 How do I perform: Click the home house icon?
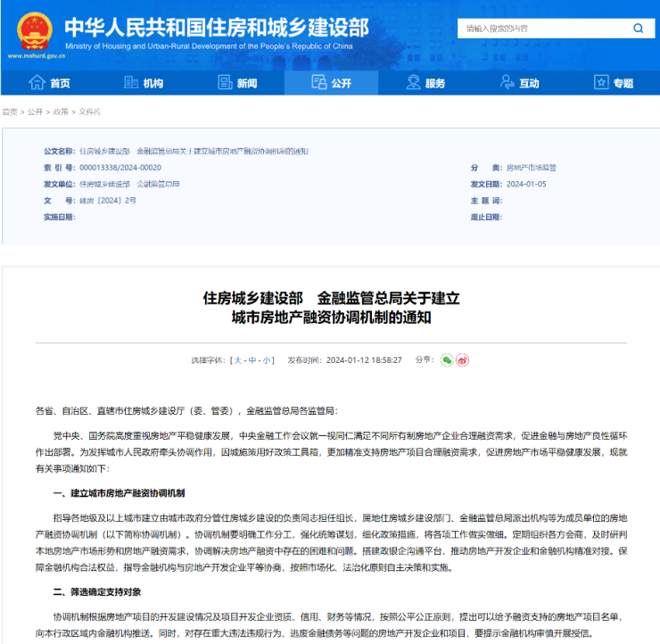(x=37, y=82)
